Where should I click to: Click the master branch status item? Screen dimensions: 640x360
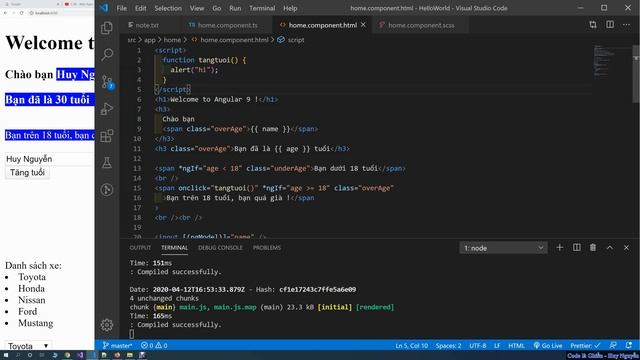point(118,346)
